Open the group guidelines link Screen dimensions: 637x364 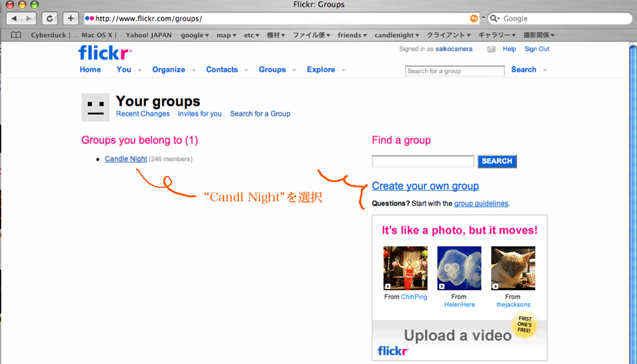click(x=481, y=204)
